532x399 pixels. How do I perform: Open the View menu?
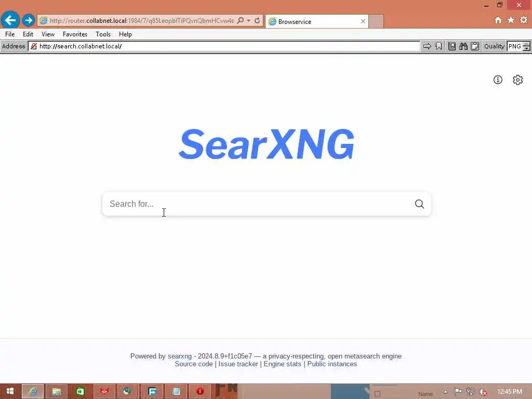48,34
